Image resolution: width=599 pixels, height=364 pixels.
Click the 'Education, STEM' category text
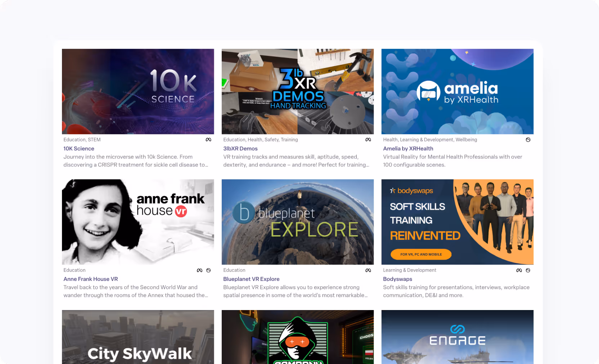point(82,140)
